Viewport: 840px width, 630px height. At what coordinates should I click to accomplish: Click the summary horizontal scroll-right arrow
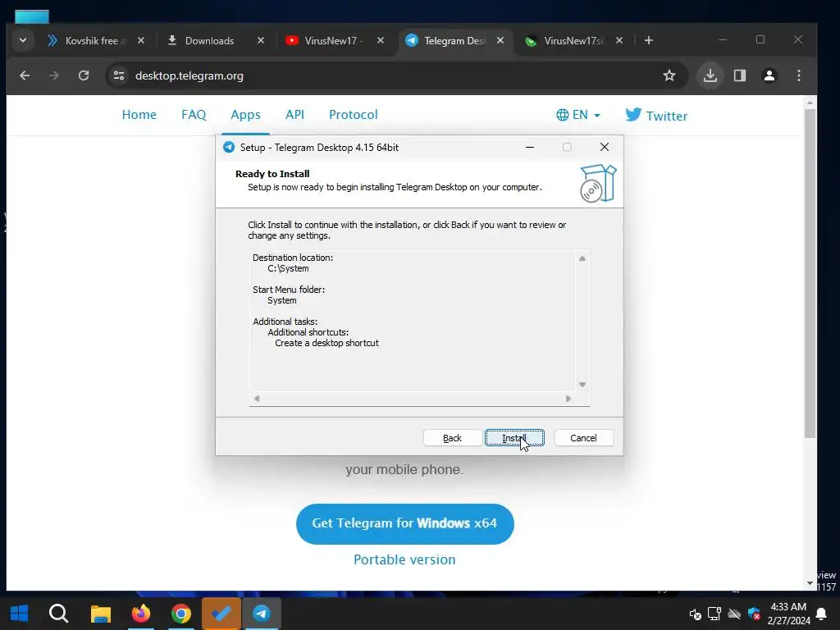(568, 399)
